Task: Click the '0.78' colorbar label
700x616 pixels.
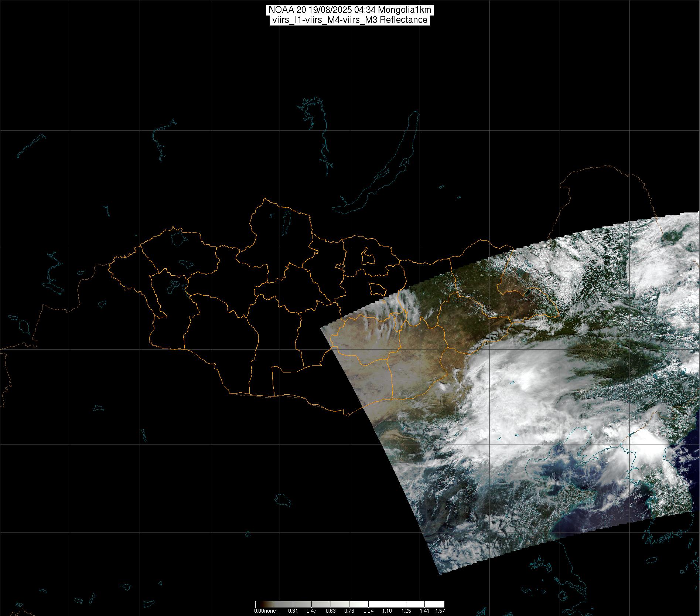Action: point(350,611)
